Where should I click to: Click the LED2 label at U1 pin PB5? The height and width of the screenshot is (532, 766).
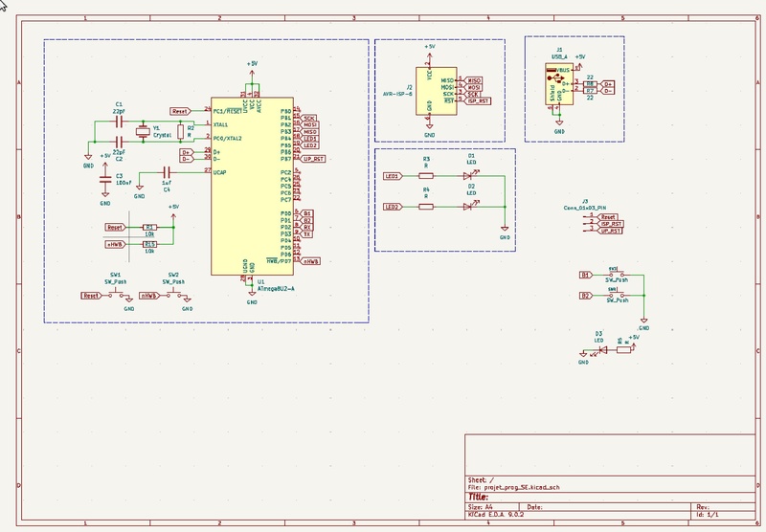310,146
